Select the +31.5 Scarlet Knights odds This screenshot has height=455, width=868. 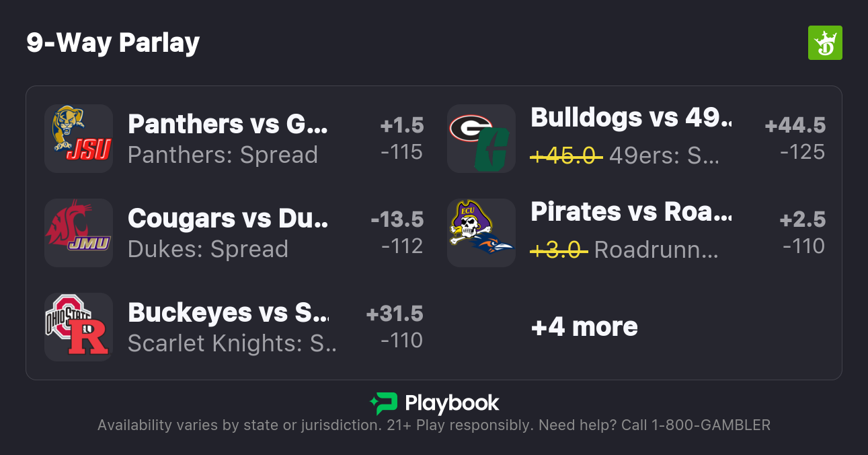pyautogui.click(x=395, y=327)
